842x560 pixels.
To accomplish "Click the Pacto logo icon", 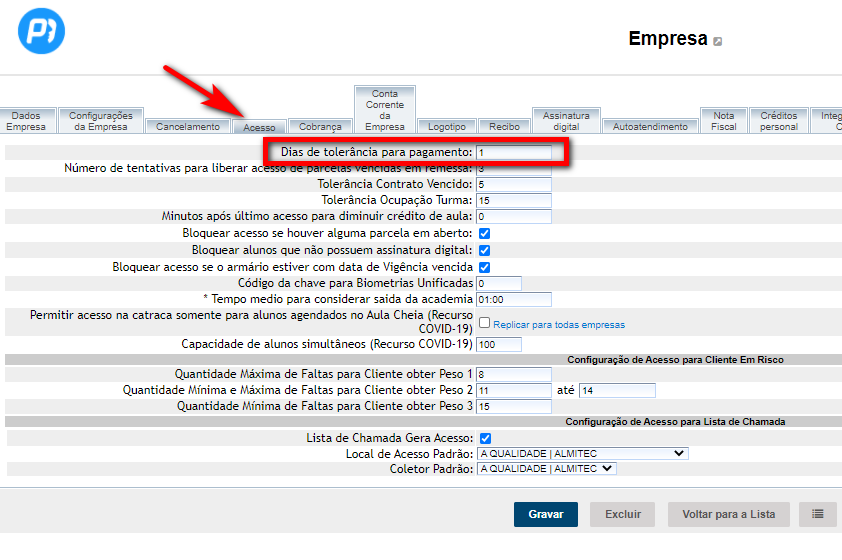I will (x=41, y=32).
